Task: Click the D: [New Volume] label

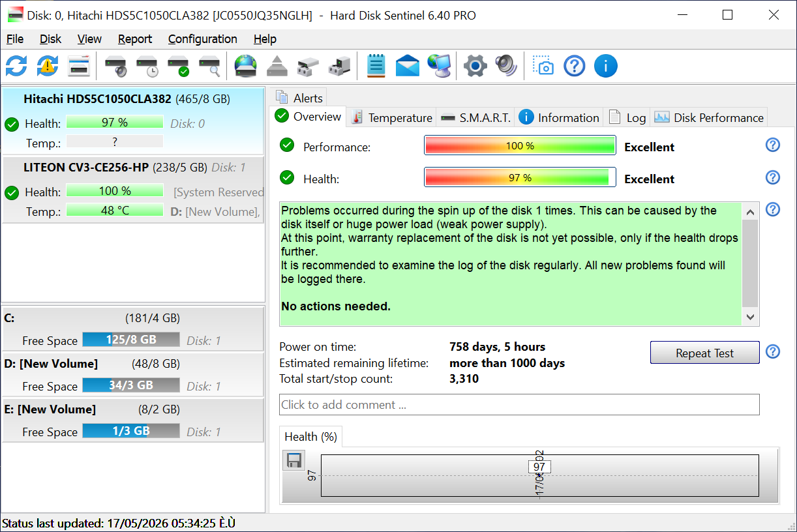Action: click(51, 364)
